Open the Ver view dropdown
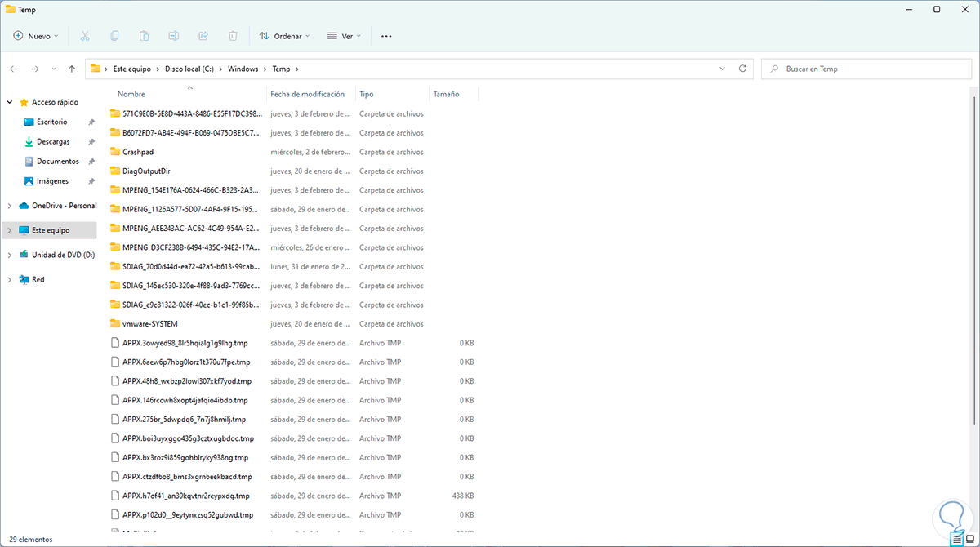The height and width of the screenshot is (547, 980). point(345,36)
